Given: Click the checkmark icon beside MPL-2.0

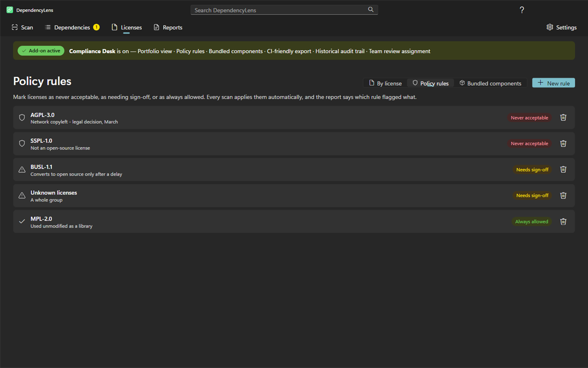Looking at the screenshot, I should [22, 221].
